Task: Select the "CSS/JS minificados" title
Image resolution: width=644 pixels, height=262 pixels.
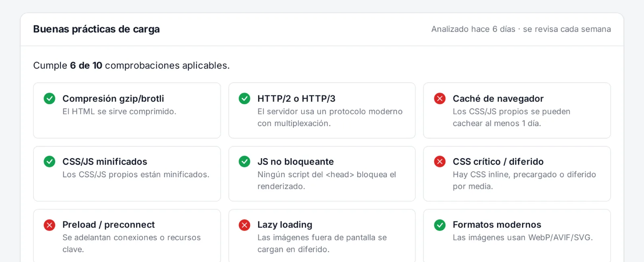Action: [105, 161]
